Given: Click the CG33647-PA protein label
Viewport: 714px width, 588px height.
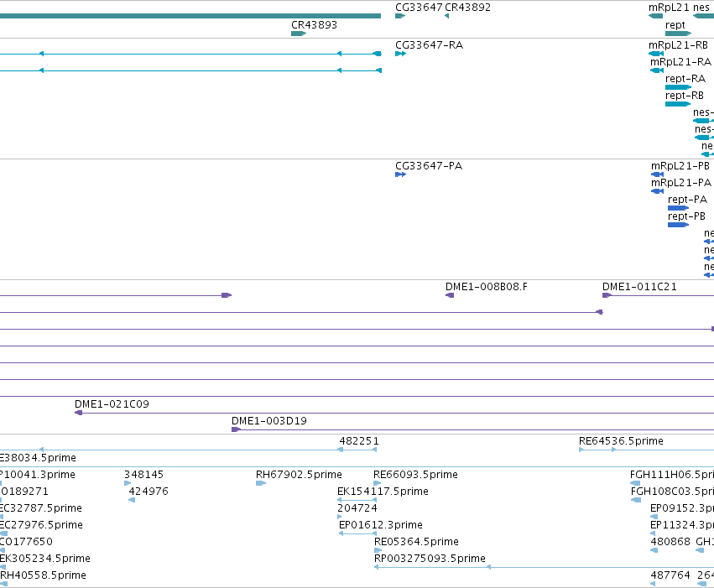Looking at the screenshot, I should 429,165.
